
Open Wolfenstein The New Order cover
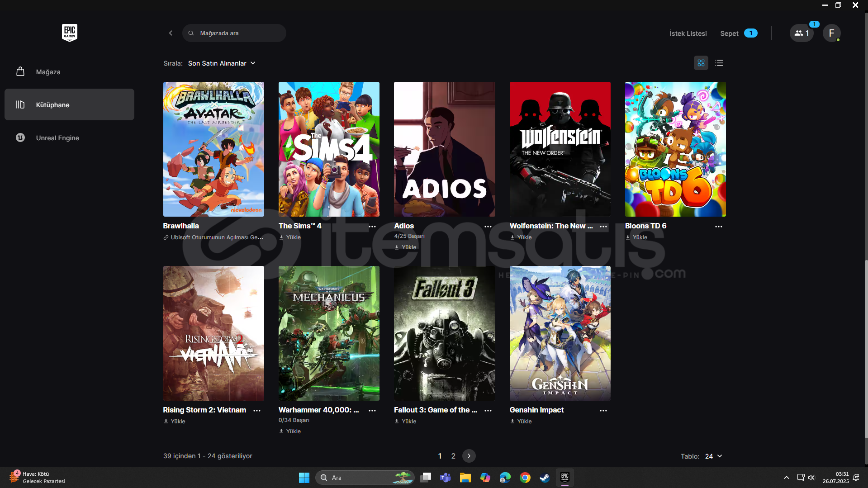[560, 149]
